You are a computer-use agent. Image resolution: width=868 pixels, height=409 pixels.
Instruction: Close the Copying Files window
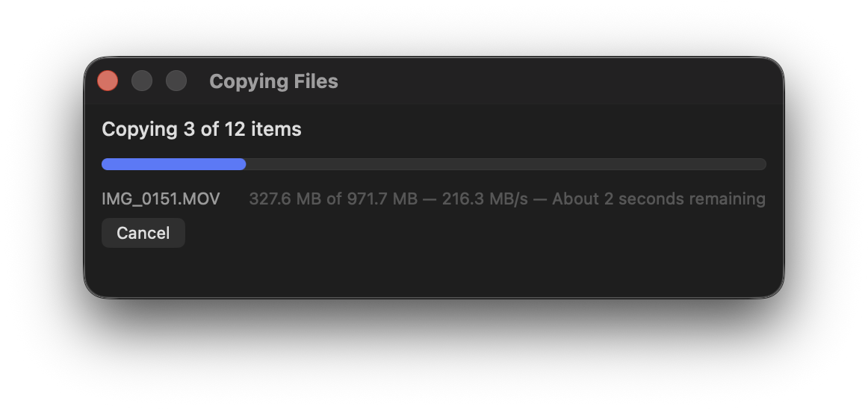point(108,81)
